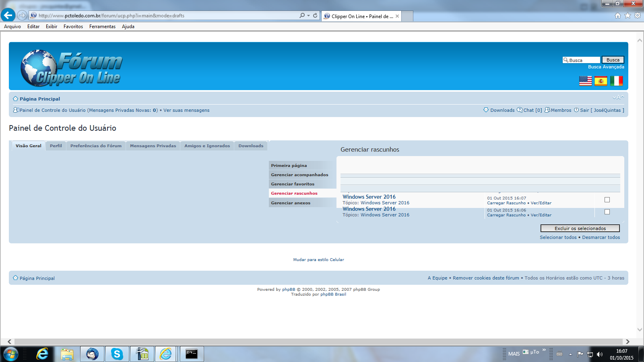Screen dimensions: 644x362
Task: Open the Preferências do Fórum tab
Action: point(96,146)
